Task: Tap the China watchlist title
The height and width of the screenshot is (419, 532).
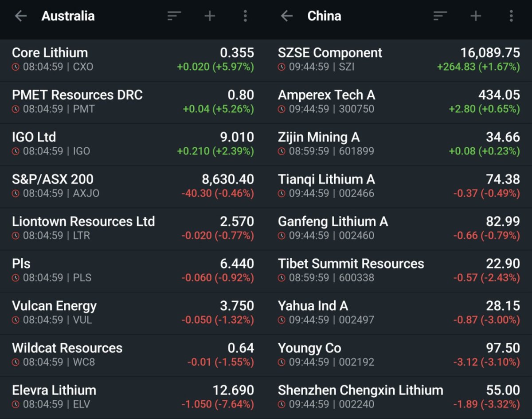Action: [x=324, y=16]
